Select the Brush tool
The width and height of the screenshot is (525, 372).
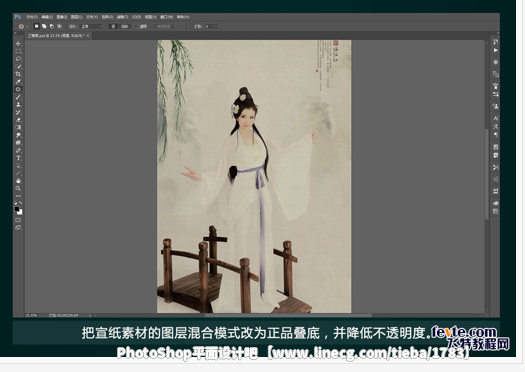pyautogui.click(x=18, y=97)
